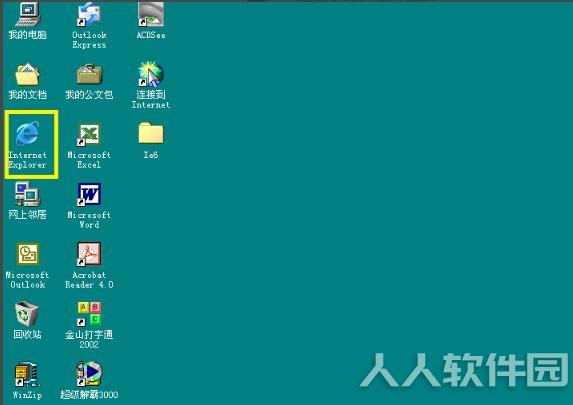The height and width of the screenshot is (405, 573).
Task: Click the ACDSee shortcut icon
Action: (x=151, y=14)
